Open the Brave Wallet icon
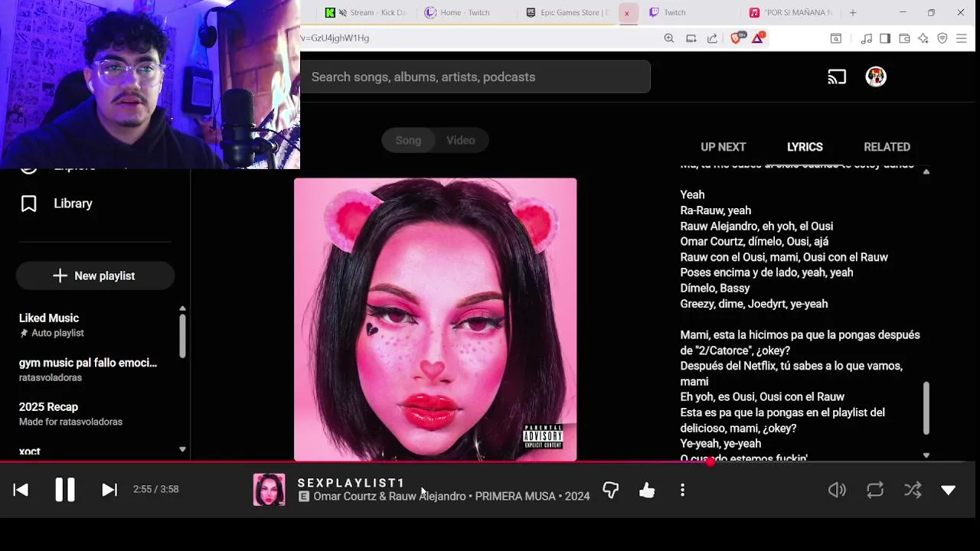Viewport: 980px width, 551px height. 904,38
